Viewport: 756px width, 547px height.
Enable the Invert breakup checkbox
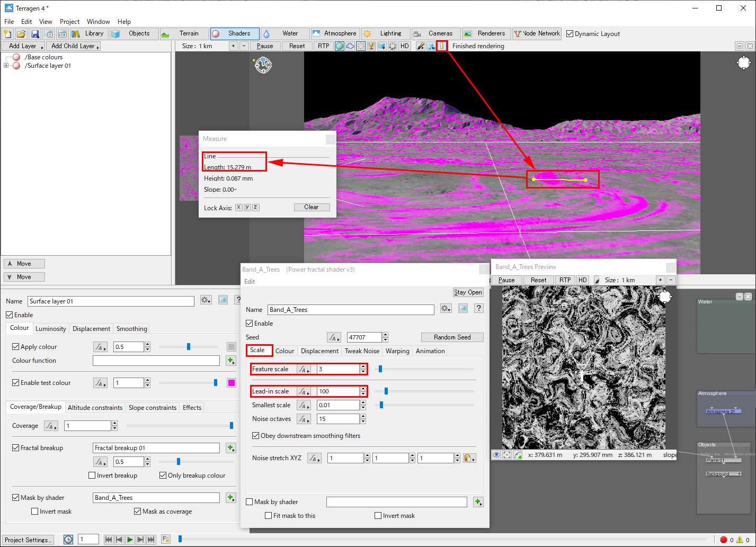point(92,476)
